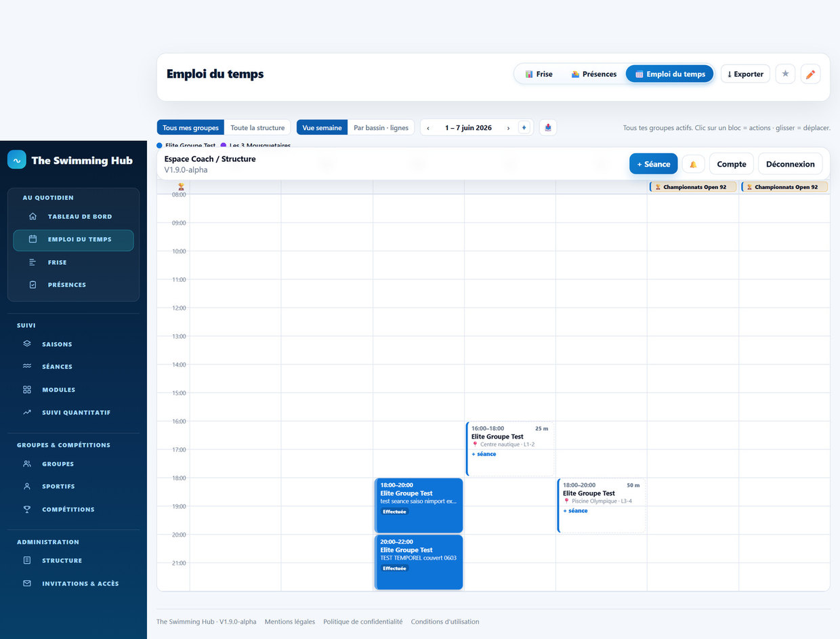The width and height of the screenshot is (840, 639).
Task: Click the layers icon beside Saisons
Action: 27,344
